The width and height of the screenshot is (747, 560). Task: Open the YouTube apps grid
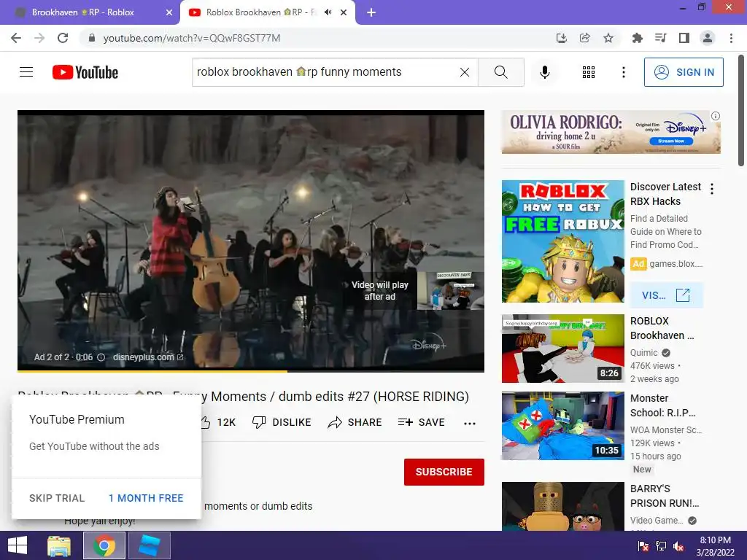[x=589, y=72]
